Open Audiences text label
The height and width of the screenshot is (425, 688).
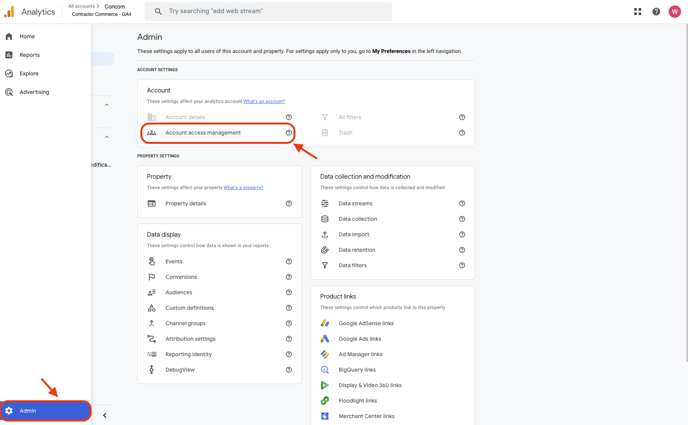click(179, 293)
